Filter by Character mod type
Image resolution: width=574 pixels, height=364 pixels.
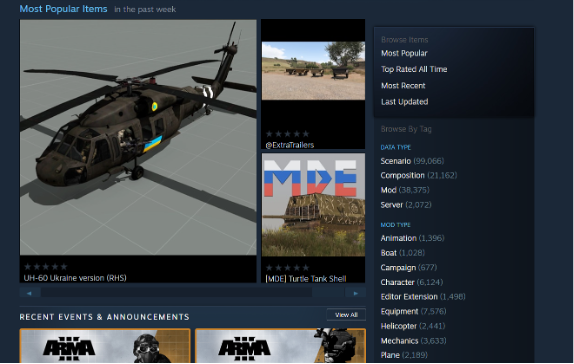tap(412, 282)
